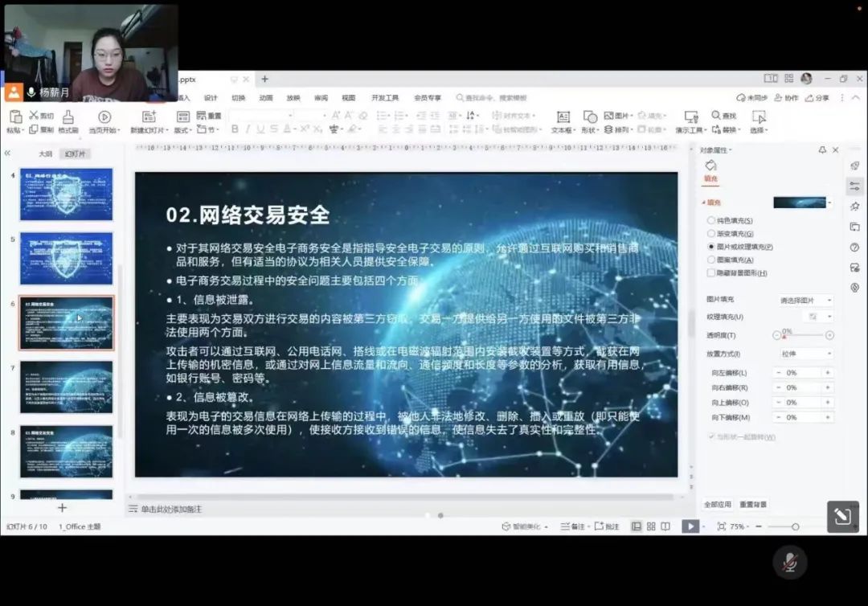Select 渐变填充 radio option
868x606 pixels.
(x=710, y=233)
